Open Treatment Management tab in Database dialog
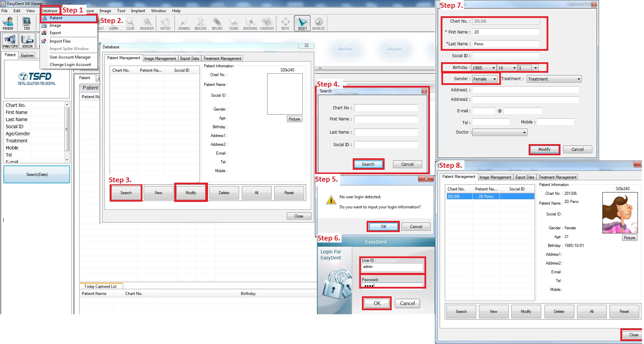This screenshot has height=344, width=644. [222, 59]
